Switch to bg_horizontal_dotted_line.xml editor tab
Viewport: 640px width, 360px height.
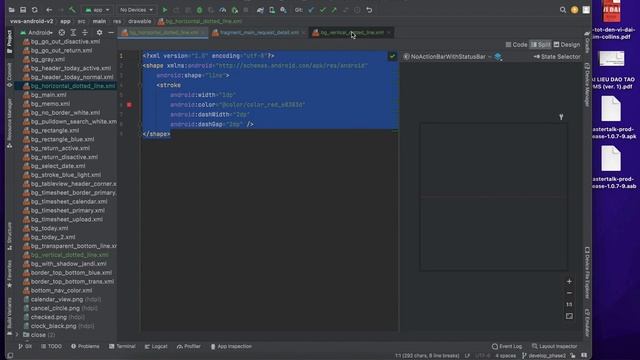[x=163, y=32]
